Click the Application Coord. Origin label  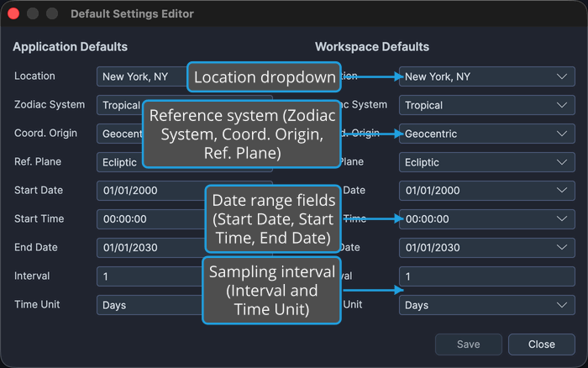coord(45,134)
